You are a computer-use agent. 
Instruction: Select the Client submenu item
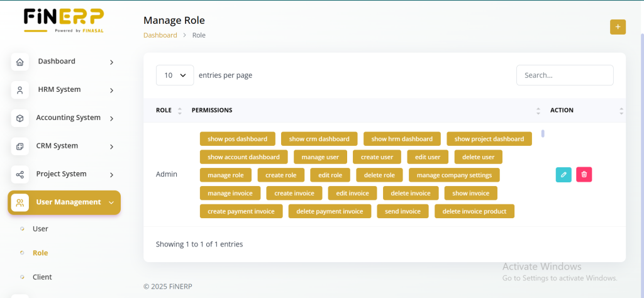tap(42, 277)
